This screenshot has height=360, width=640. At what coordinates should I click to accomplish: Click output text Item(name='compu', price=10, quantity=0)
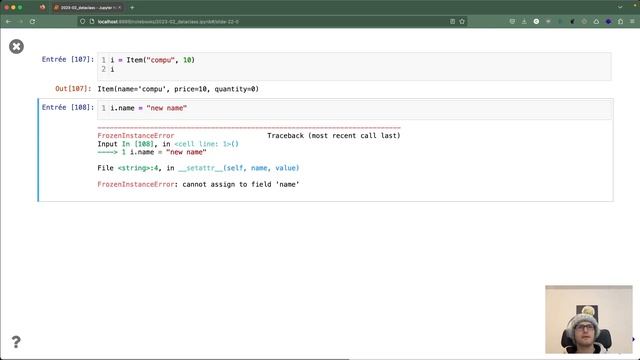coord(178,89)
